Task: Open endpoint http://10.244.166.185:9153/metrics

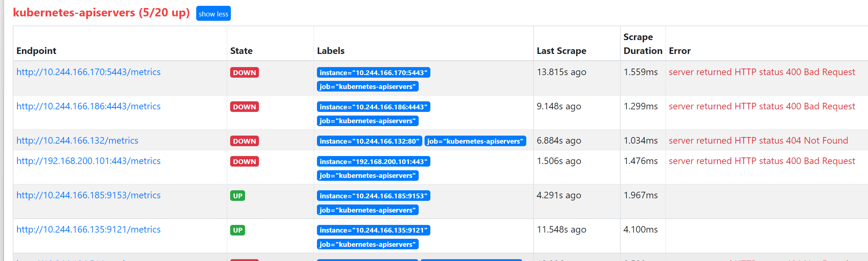Action: 89,195
